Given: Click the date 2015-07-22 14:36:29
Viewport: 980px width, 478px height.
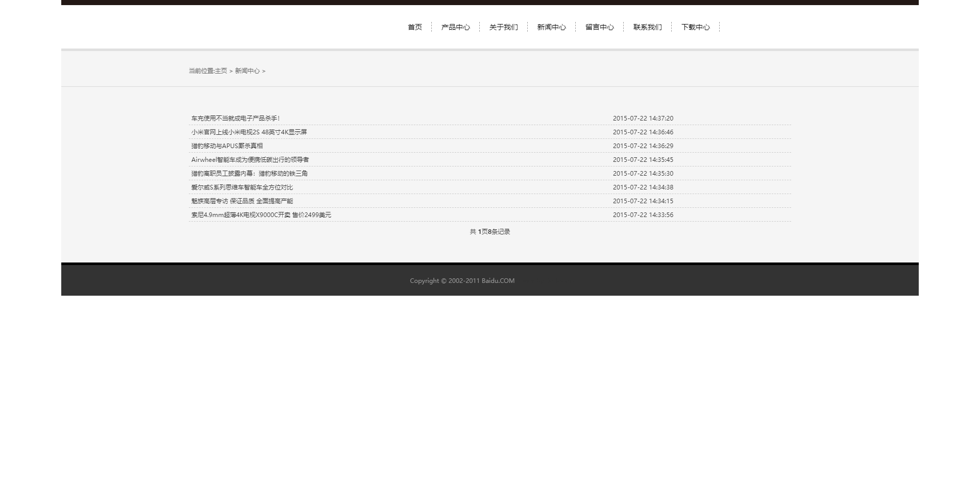Looking at the screenshot, I should tap(643, 146).
